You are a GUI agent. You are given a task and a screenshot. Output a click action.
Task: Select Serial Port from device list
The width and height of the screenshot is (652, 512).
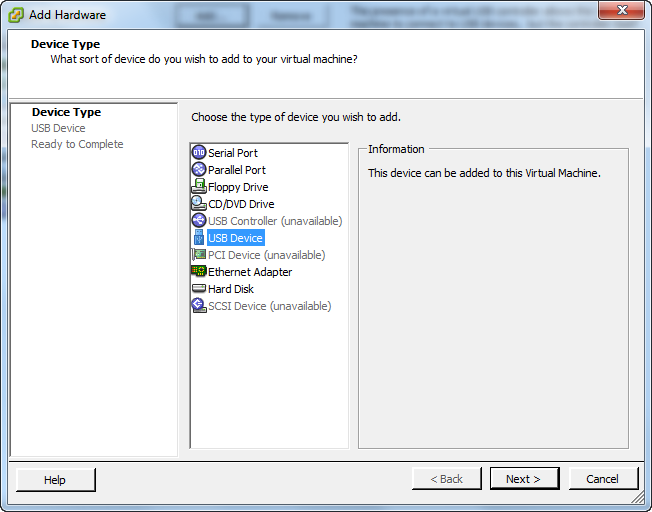click(x=232, y=153)
